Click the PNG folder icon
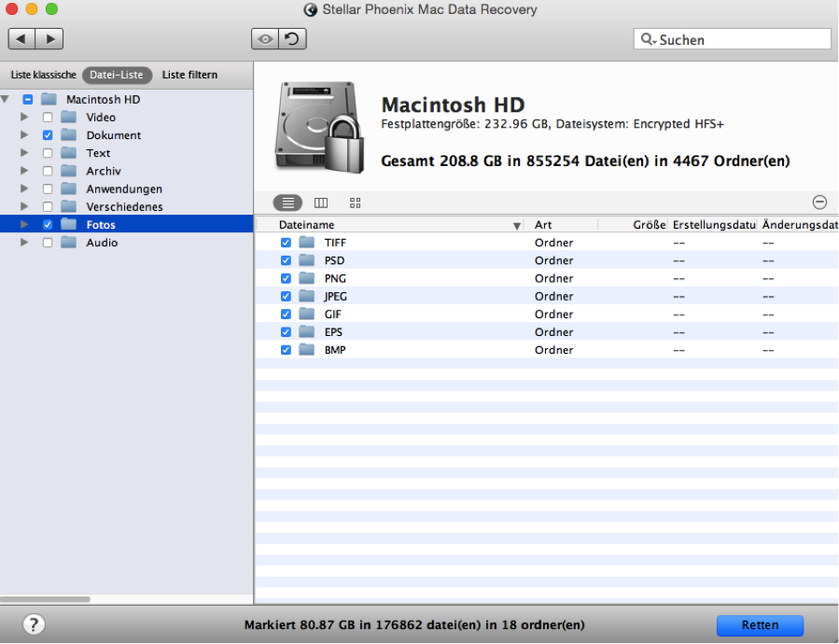This screenshot has width=839, height=644. point(307,278)
